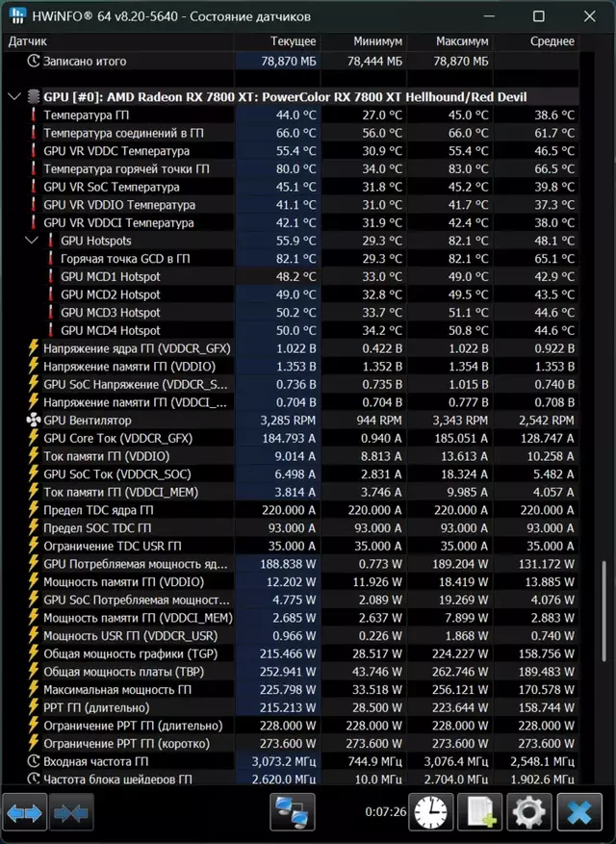Click the Датчик column header
This screenshot has height=844, width=616.
click(x=118, y=41)
